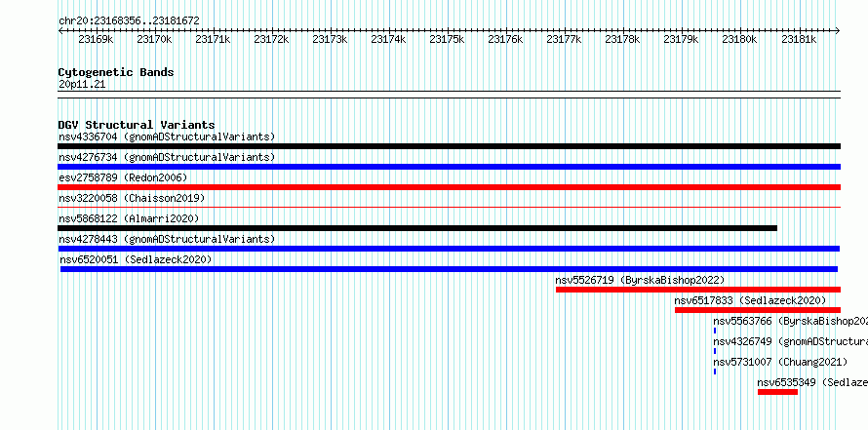Click the 23180k ruler mark
868x430 pixels.
point(739,39)
